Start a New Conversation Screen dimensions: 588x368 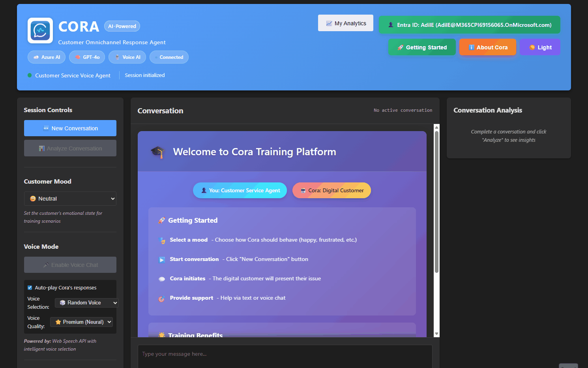[70, 128]
